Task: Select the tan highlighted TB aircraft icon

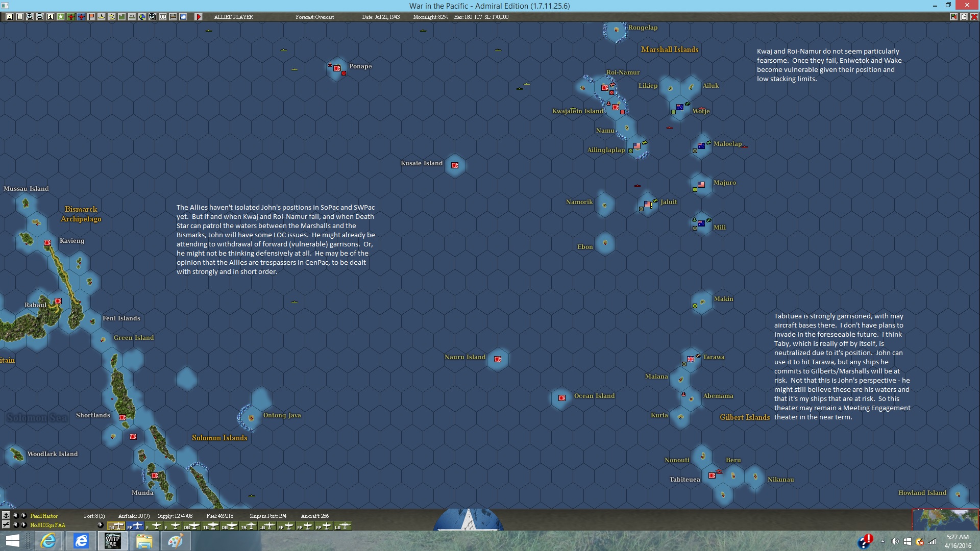Action: tap(116, 526)
